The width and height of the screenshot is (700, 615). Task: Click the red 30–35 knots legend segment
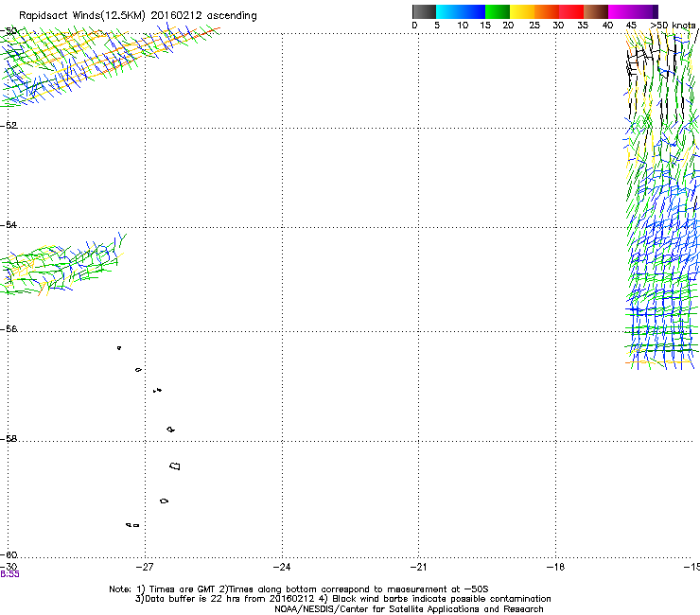[571, 11]
